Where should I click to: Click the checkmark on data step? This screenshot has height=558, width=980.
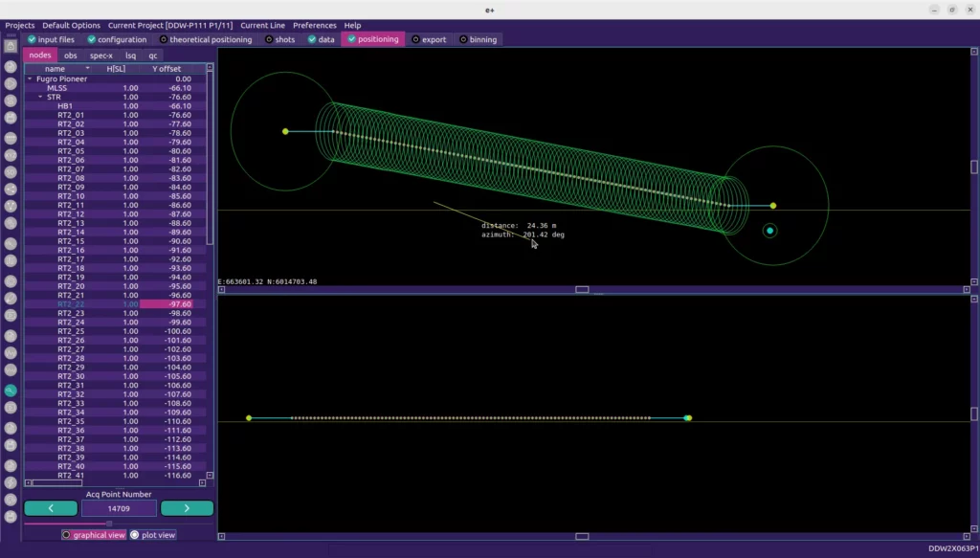coord(312,39)
